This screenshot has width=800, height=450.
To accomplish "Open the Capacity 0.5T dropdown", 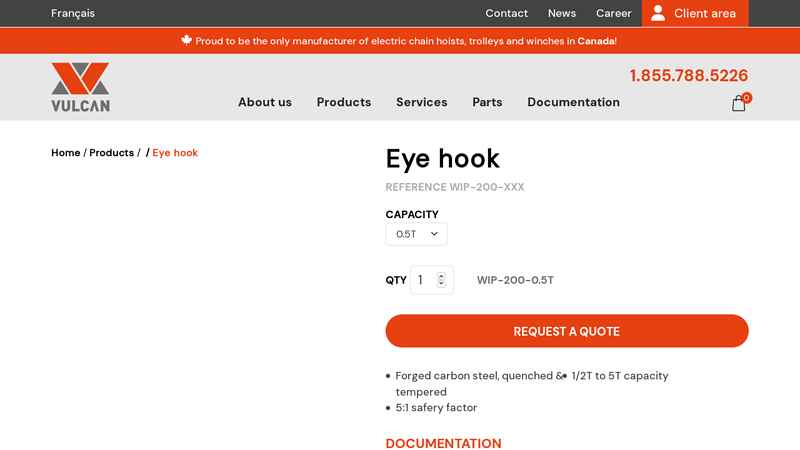I will point(416,234).
